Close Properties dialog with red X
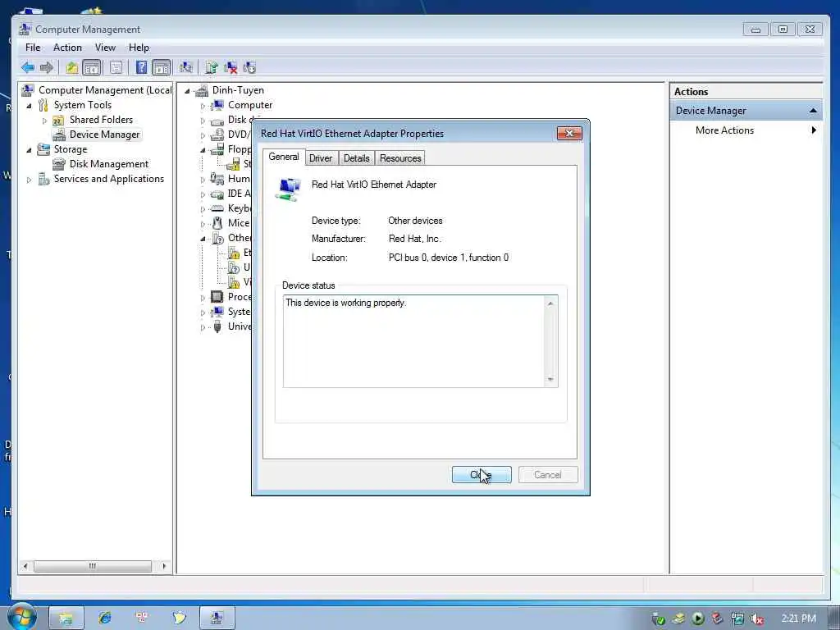 tap(569, 134)
